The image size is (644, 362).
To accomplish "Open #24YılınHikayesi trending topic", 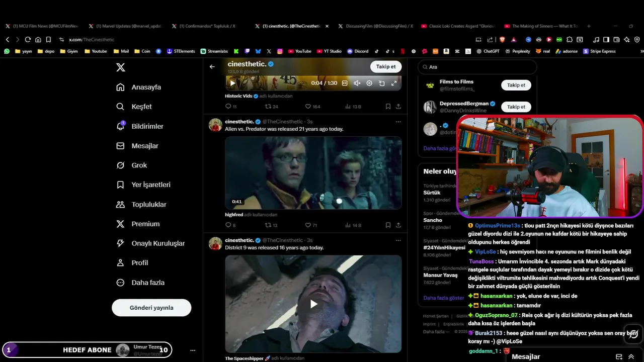I will click(444, 248).
